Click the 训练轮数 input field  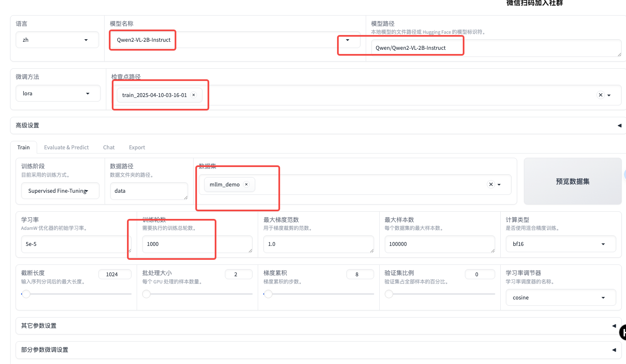pos(197,244)
